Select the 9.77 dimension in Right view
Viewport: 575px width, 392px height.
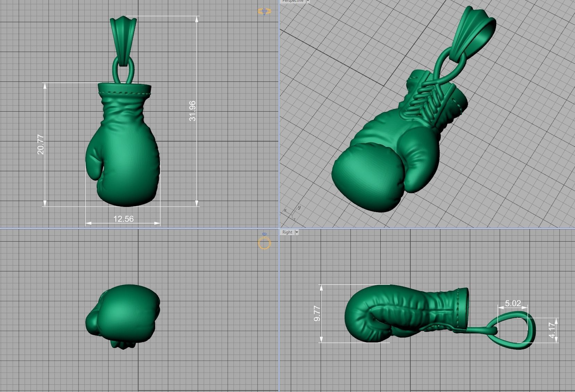317,313
